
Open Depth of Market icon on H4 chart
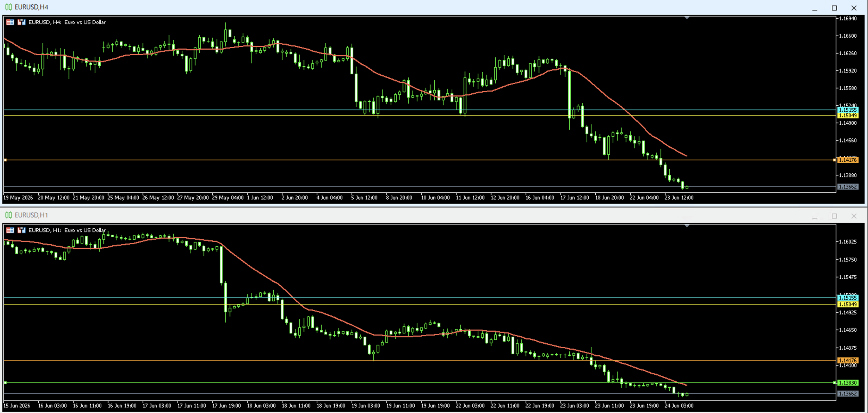[x=22, y=22]
